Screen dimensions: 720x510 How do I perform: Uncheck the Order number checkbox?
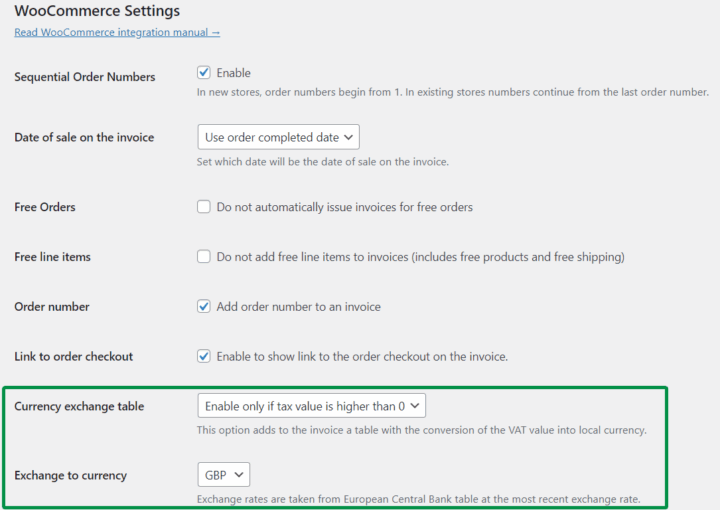point(204,307)
